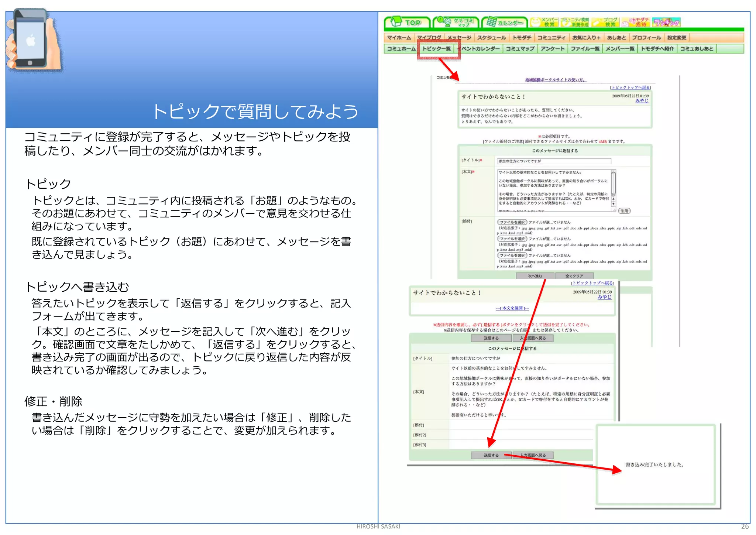The image size is (756, 535).
Task: Open 地域協働ポータルサイトの使い方 link
Action: (x=556, y=80)
